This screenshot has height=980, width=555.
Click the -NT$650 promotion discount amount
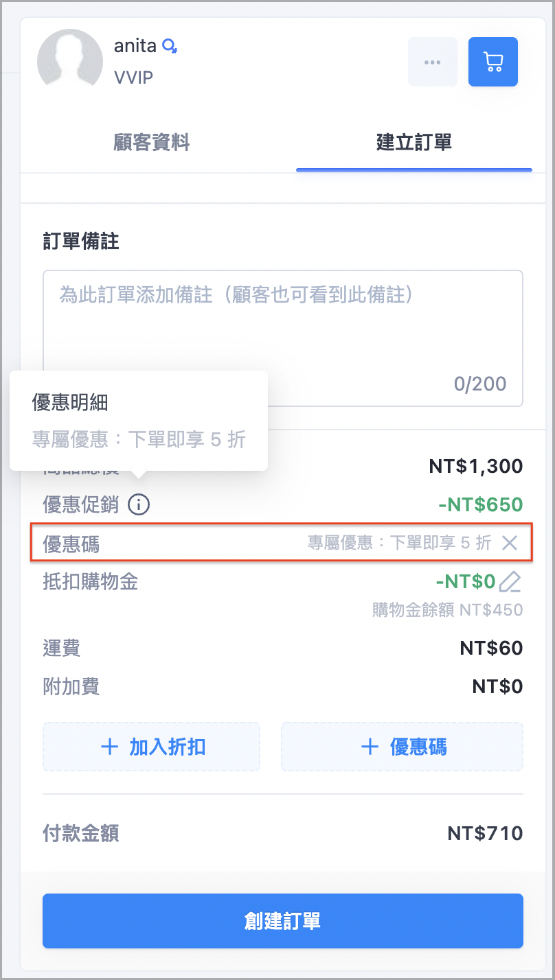tap(481, 505)
